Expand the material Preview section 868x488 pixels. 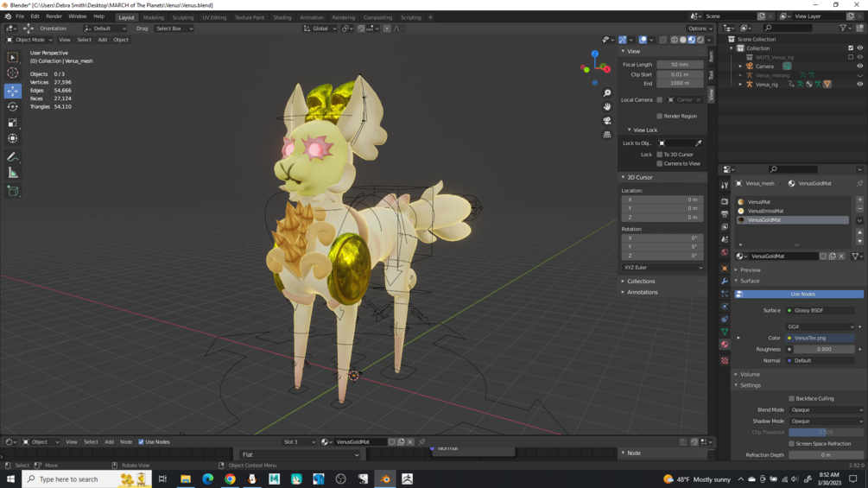click(750, 270)
